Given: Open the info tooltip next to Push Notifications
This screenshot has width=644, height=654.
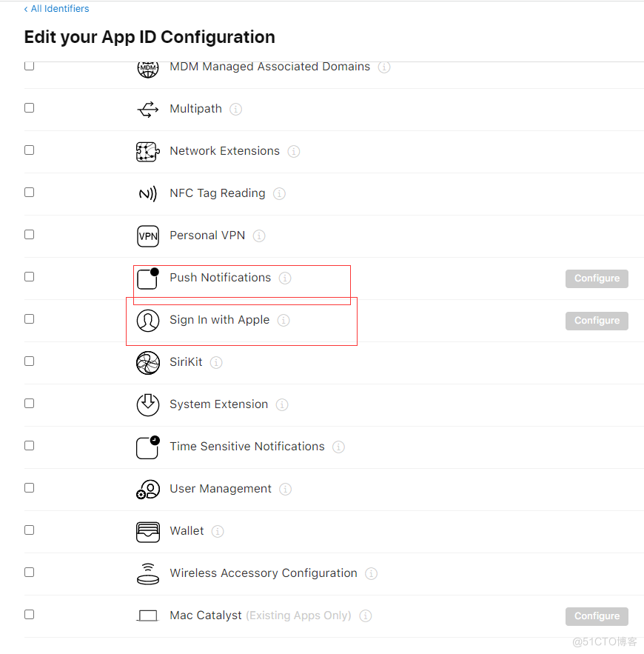Looking at the screenshot, I should [285, 278].
